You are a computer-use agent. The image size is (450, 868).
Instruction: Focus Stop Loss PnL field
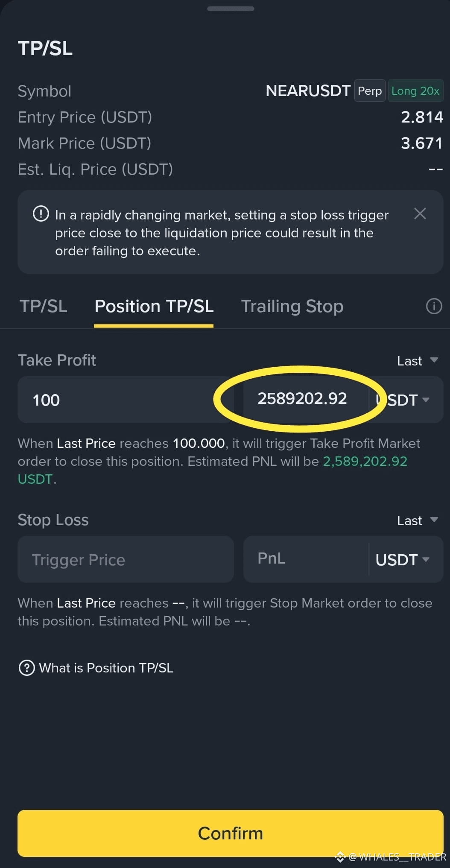306,559
